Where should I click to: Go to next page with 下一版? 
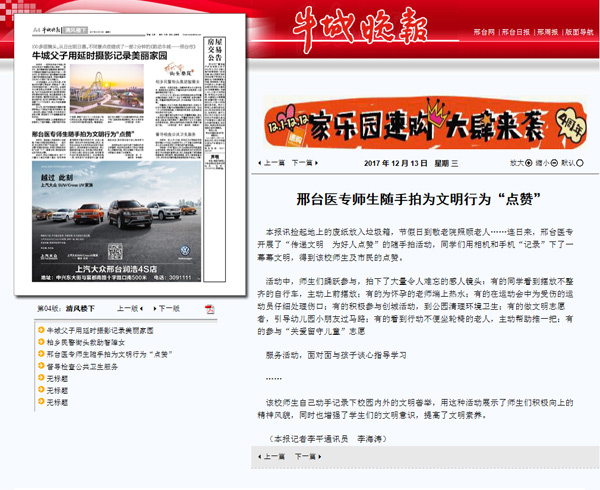(x=162, y=309)
